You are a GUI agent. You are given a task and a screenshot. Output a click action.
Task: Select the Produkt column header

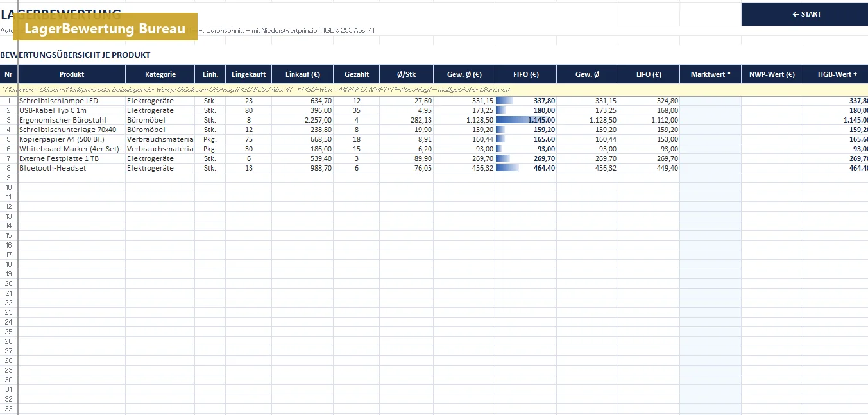pos(72,74)
